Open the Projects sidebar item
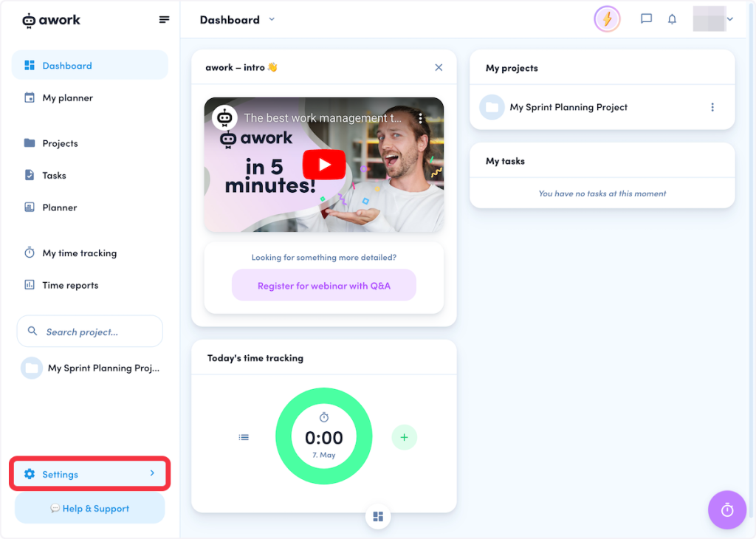The width and height of the screenshot is (756, 539). click(x=60, y=143)
